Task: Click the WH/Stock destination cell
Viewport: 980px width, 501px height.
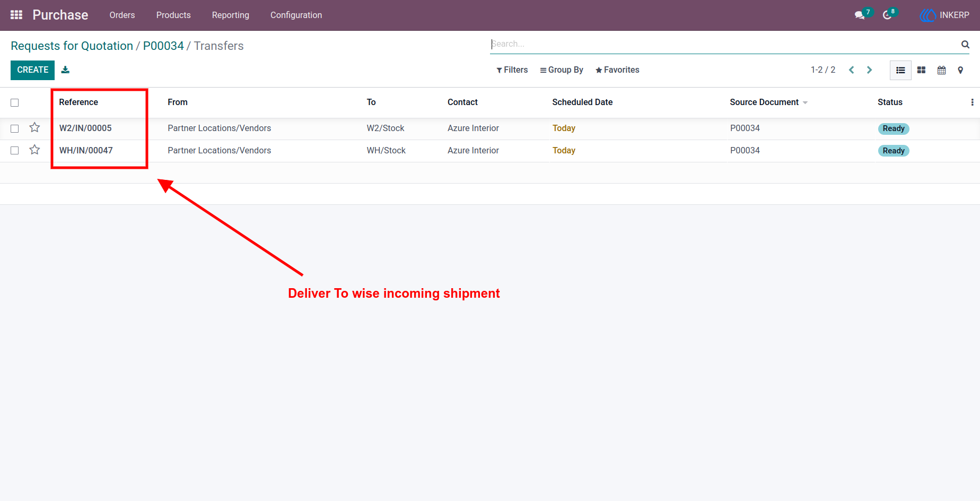Action: pos(386,151)
